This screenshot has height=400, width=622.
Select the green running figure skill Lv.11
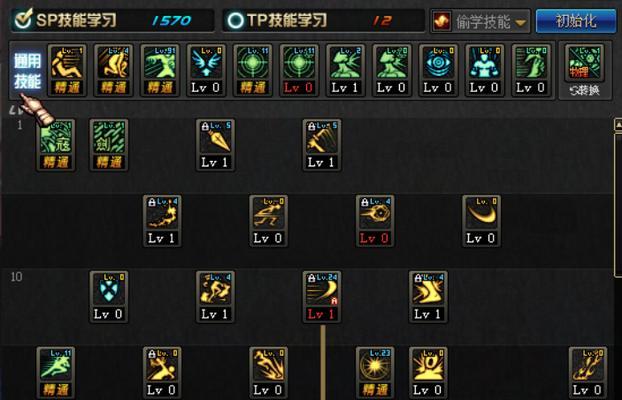tap(56, 373)
